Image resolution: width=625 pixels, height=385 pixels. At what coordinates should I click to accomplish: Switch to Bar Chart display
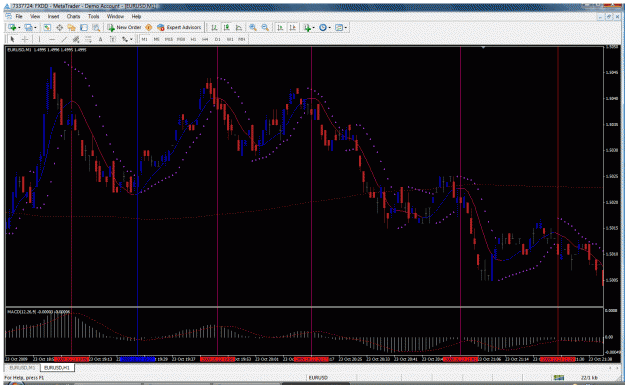[214, 27]
